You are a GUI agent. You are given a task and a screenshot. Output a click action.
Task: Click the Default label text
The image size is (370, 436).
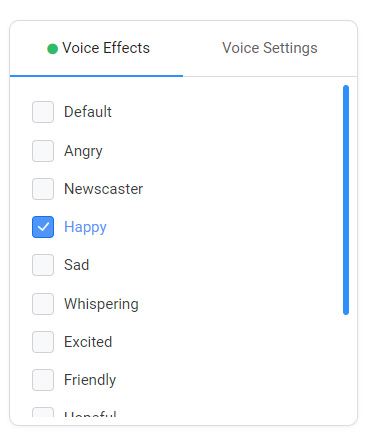88,112
